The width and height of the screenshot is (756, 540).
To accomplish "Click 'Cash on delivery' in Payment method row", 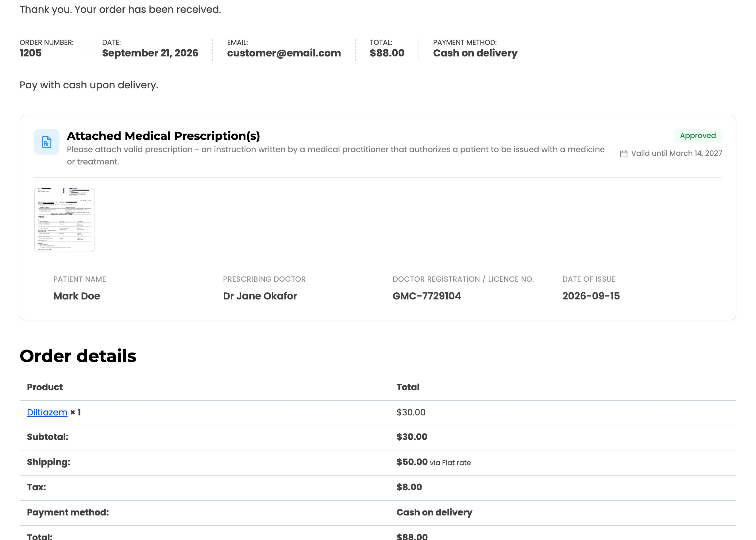I will tap(434, 512).
